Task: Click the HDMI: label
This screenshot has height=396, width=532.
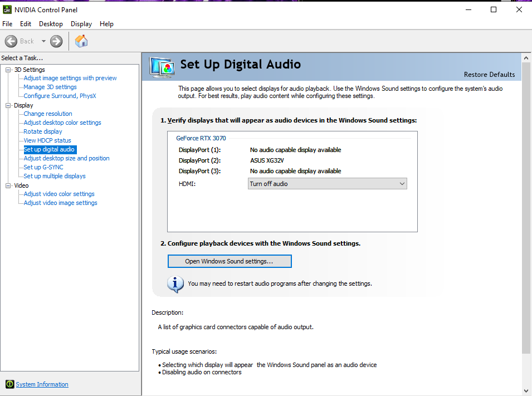Action: coord(187,184)
